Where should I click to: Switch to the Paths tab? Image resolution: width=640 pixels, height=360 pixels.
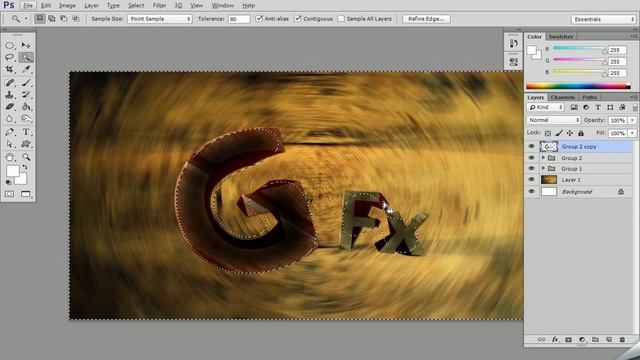[589, 97]
